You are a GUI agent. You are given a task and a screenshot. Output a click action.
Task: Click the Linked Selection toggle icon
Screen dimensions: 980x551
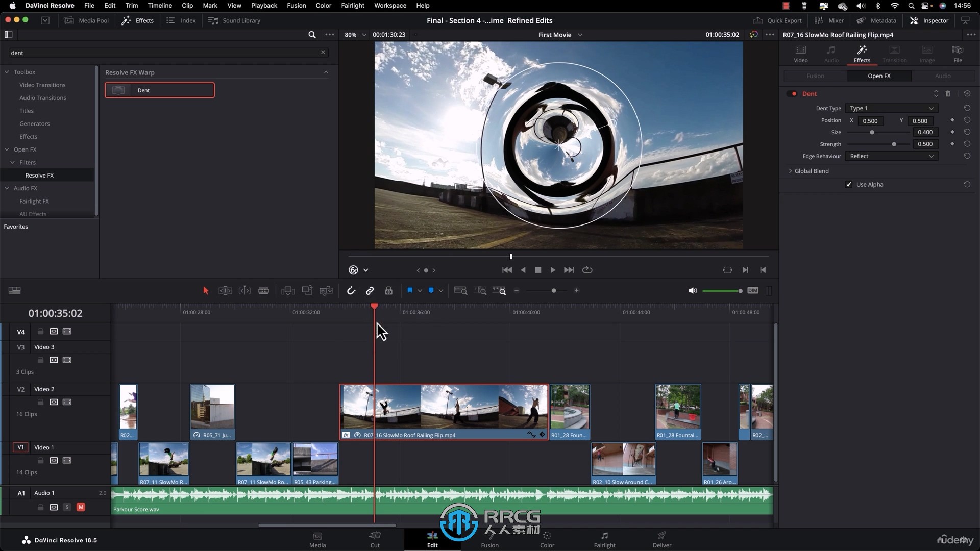(x=369, y=291)
